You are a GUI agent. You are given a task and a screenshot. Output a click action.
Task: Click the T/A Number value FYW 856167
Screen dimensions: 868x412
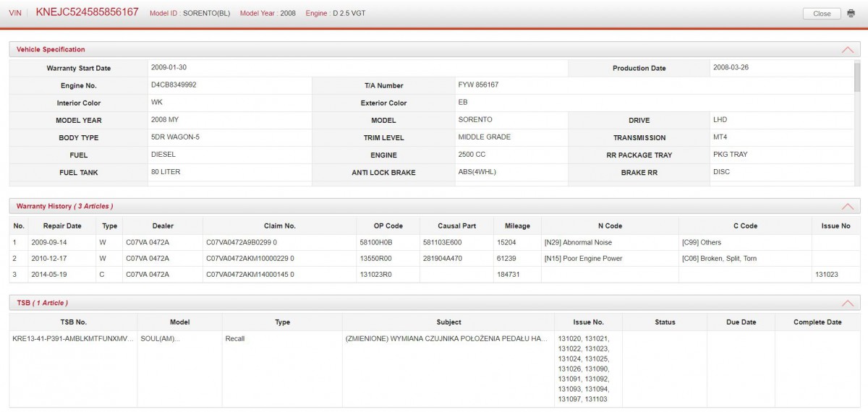click(478, 85)
